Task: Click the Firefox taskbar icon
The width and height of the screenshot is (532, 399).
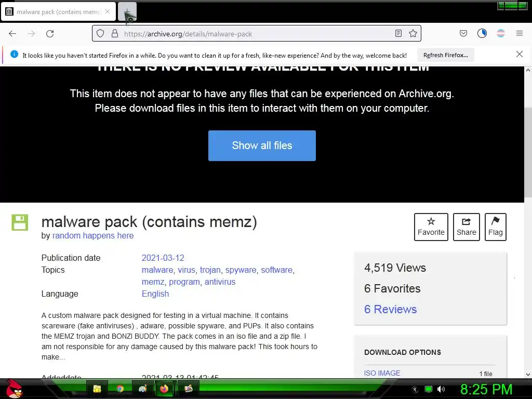Action: [x=165, y=389]
